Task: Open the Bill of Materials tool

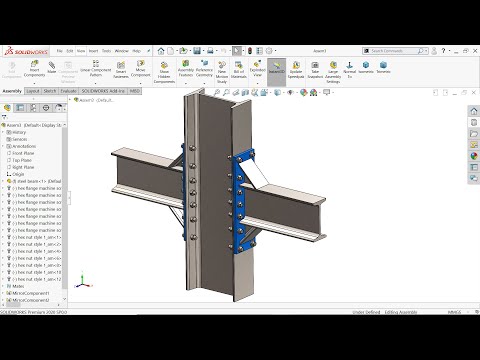Action: pos(239,69)
